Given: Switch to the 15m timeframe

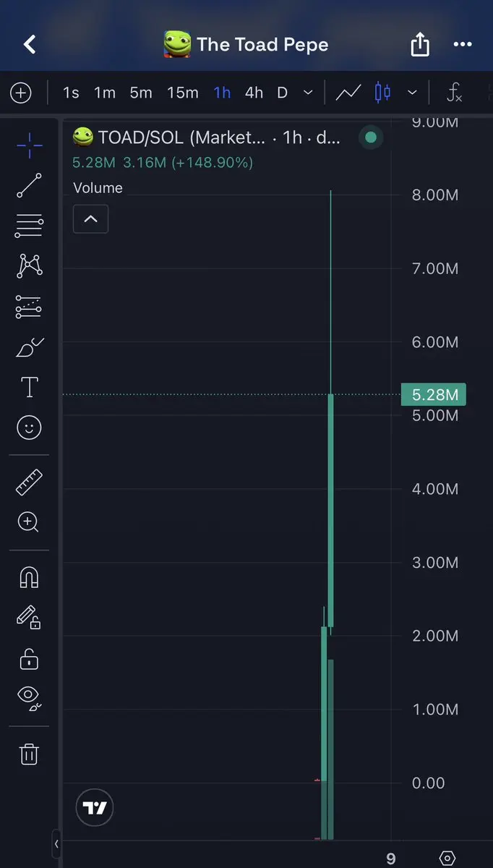Looking at the screenshot, I should pyautogui.click(x=183, y=93).
